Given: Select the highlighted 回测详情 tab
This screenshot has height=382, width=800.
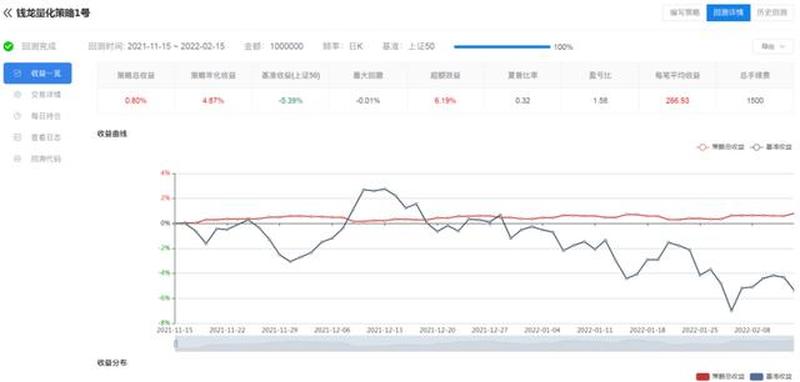Looking at the screenshot, I should [728, 13].
